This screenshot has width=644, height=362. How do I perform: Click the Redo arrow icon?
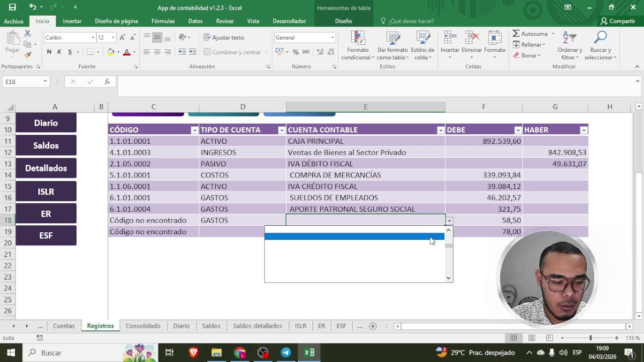(x=54, y=7)
